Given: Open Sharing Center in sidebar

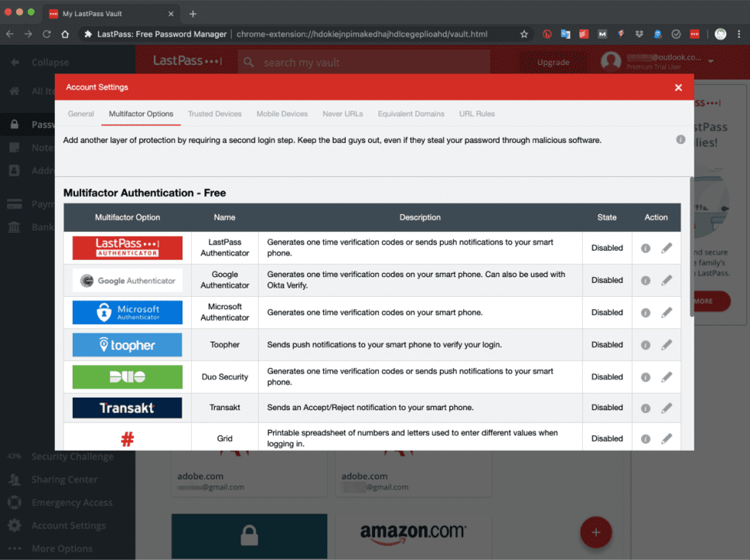Looking at the screenshot, I should 64,480.
